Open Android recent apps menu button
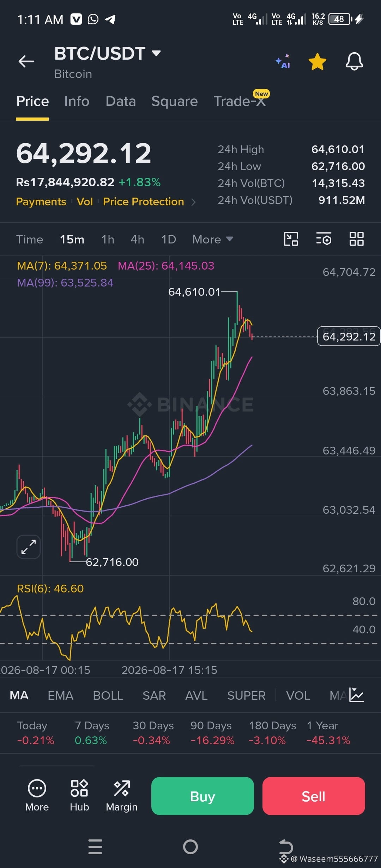Viewport: 381px width, 868px height. (95, 846)
